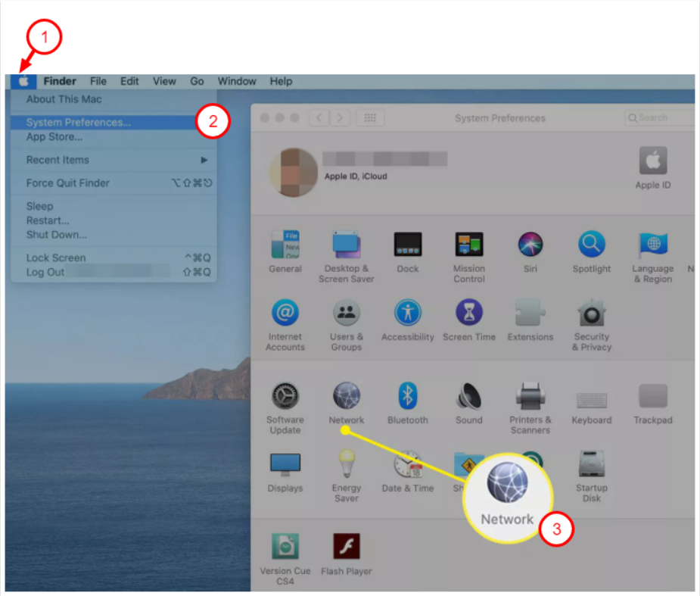700x596 pixels.
Task: Open the View menu
Action: 164,81
